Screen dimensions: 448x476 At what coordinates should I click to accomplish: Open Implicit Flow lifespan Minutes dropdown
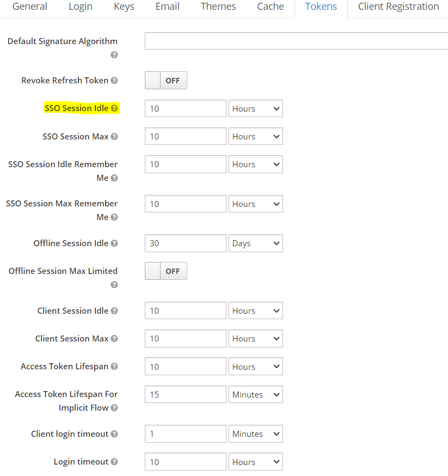[x=256, y=394]
